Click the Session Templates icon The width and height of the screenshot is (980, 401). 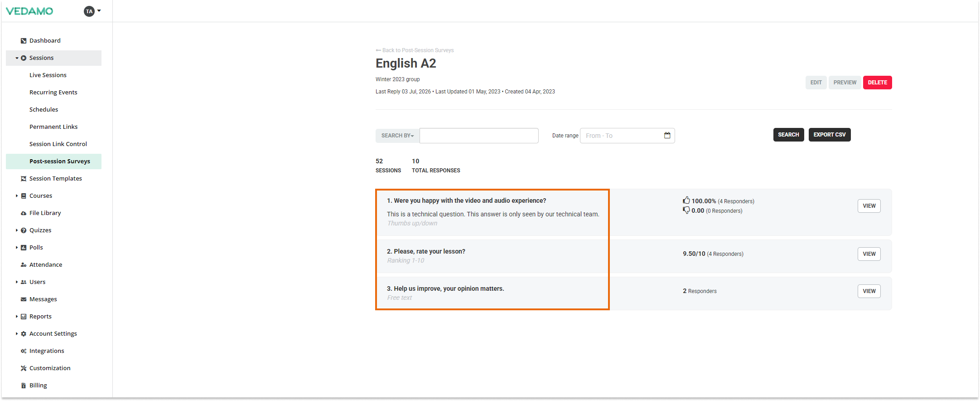tap(24, 179)
